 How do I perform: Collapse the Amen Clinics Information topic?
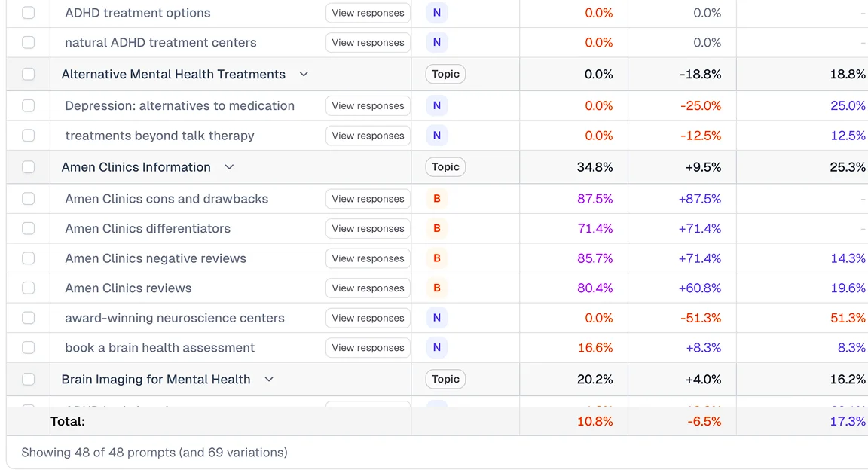(x=229, y=166)
